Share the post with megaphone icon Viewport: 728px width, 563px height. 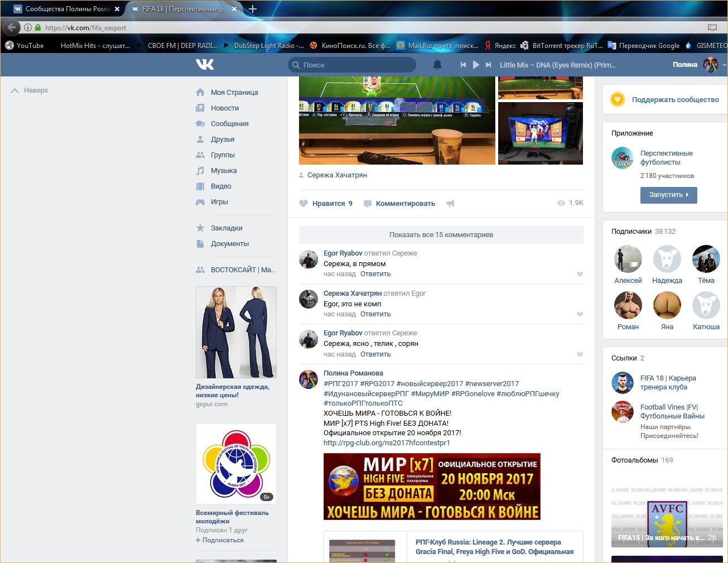[x=450, y=204]
